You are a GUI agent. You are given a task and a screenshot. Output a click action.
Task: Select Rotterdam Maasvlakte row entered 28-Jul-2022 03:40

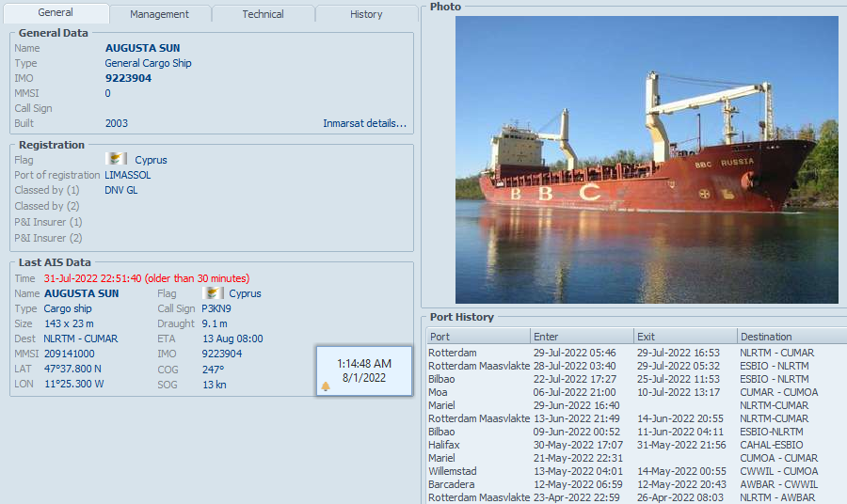[x=637, y=366]
